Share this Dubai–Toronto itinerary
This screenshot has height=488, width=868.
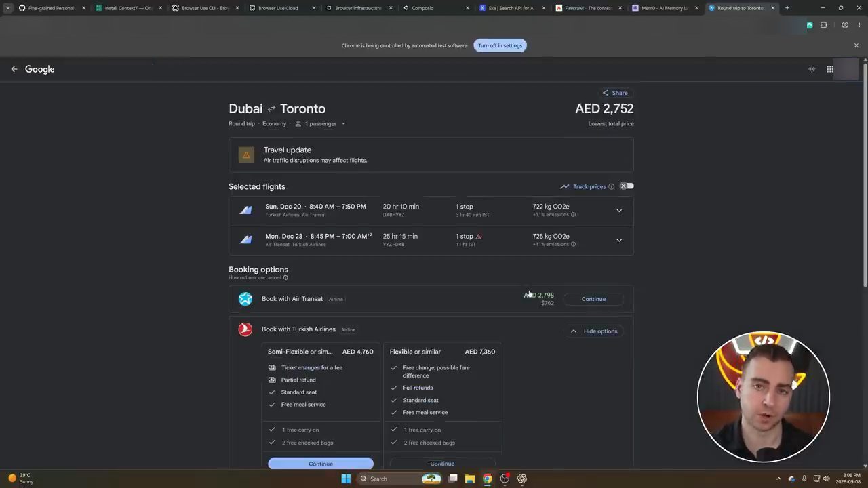click(x=615, y=93)
